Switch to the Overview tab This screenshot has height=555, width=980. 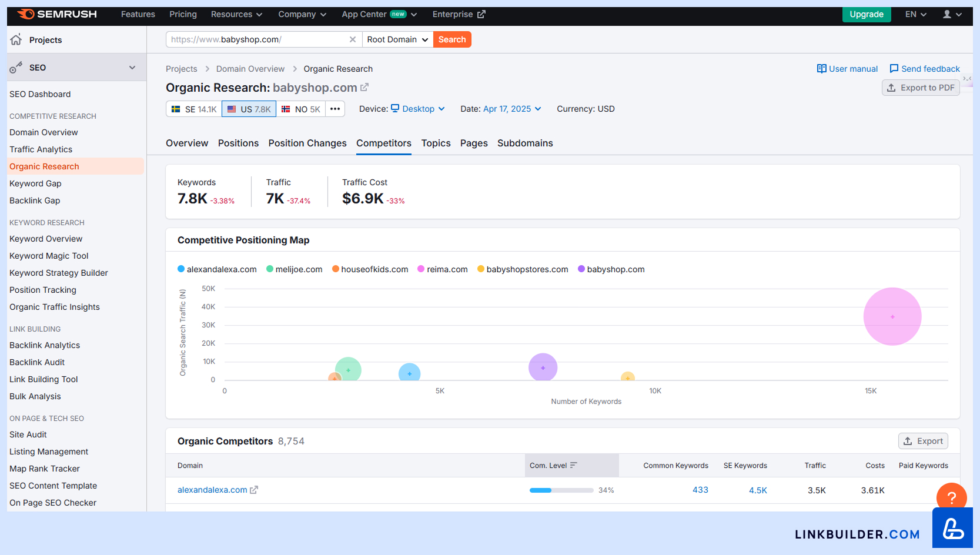point(187,143)
